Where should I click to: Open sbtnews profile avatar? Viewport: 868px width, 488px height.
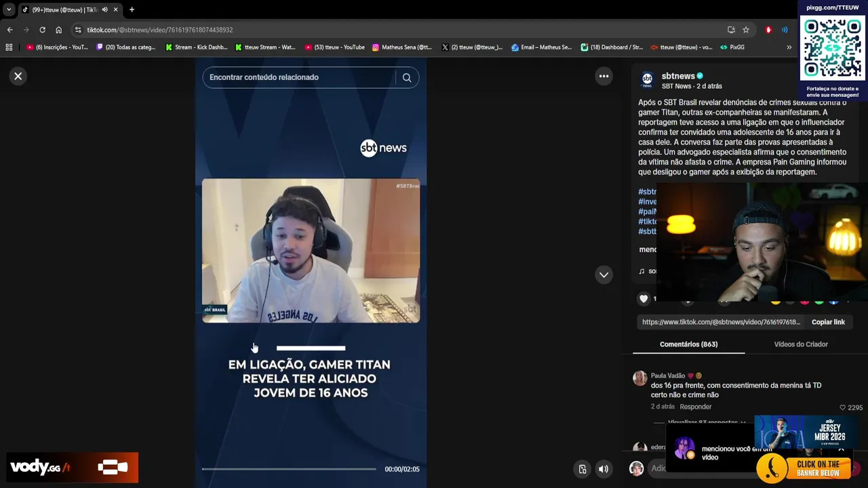coord(647,80)
